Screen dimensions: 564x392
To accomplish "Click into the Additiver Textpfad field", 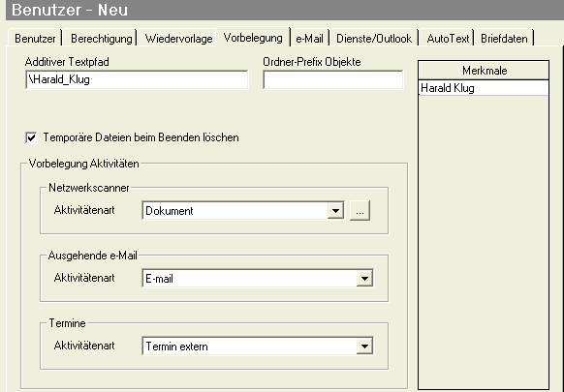I will point(137,79).
